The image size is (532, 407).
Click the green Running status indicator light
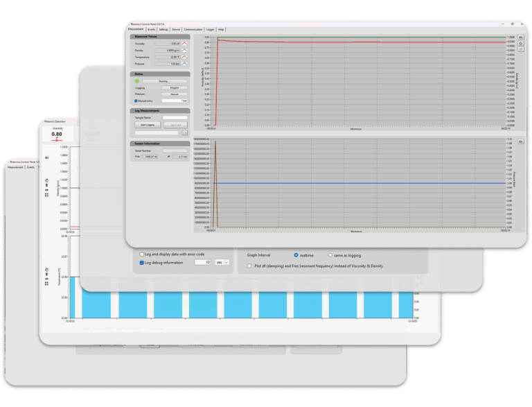point(136,81)
